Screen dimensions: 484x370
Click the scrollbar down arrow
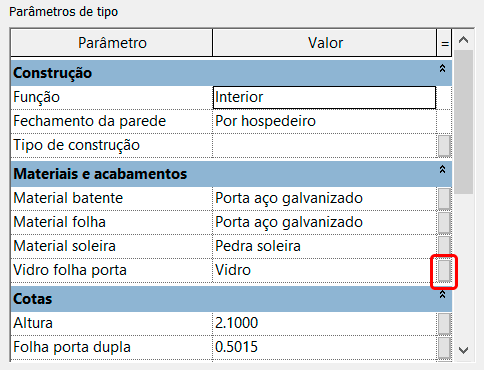(x=463, y=350)
